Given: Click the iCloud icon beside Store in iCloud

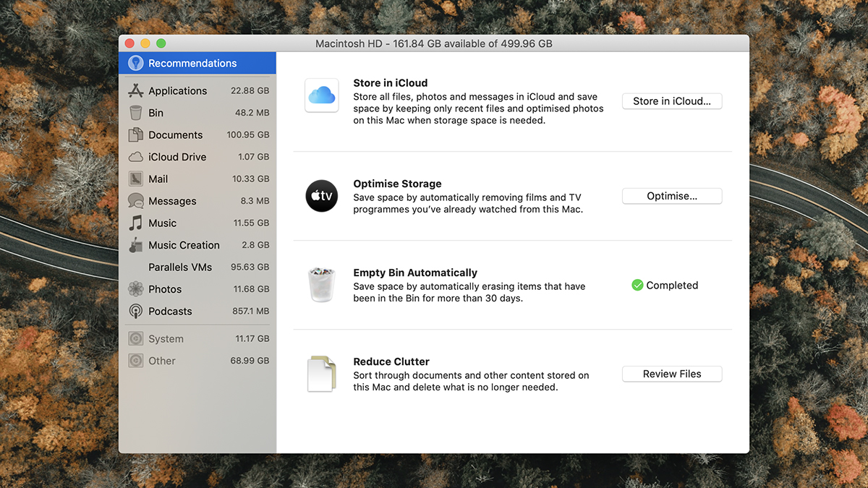Looking at the screenshot, I should click(322, 95).
